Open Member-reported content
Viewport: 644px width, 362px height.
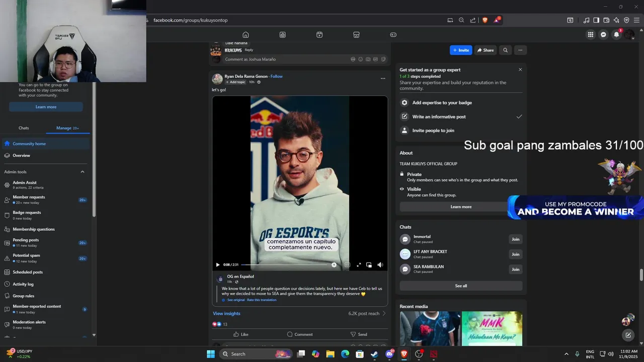tap(46, 309)
